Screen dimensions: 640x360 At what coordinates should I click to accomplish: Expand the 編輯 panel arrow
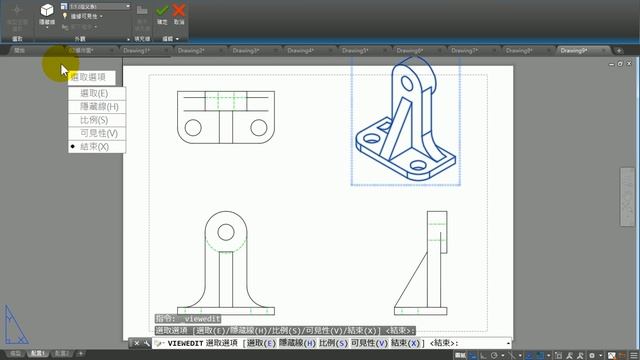click(177, 39)
